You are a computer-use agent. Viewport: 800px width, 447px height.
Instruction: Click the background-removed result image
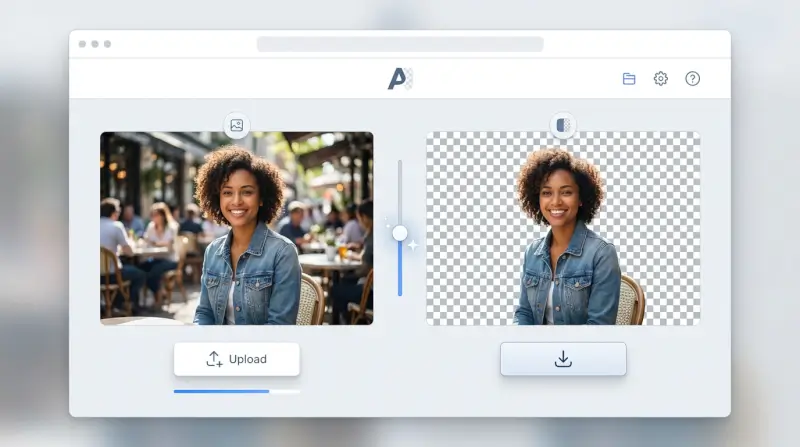pos(563,228)
